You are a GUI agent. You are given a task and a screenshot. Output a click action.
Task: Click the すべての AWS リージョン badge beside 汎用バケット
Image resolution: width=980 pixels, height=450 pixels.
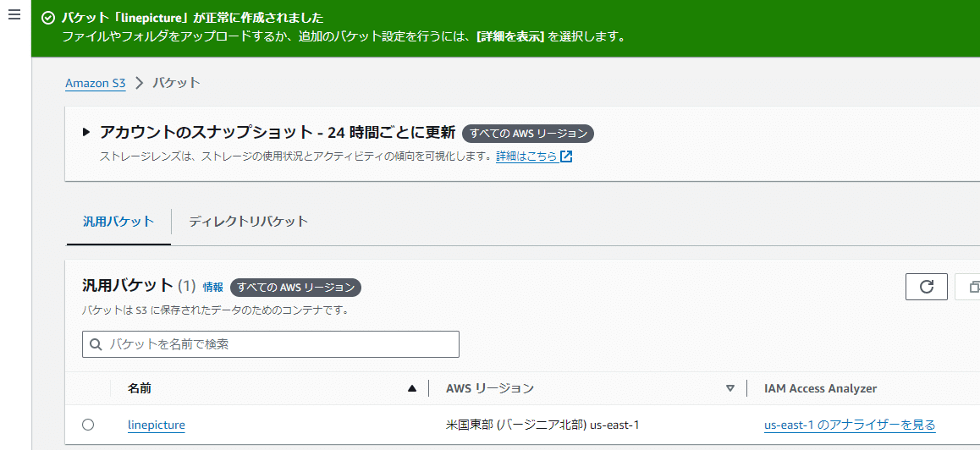[295, 288]
